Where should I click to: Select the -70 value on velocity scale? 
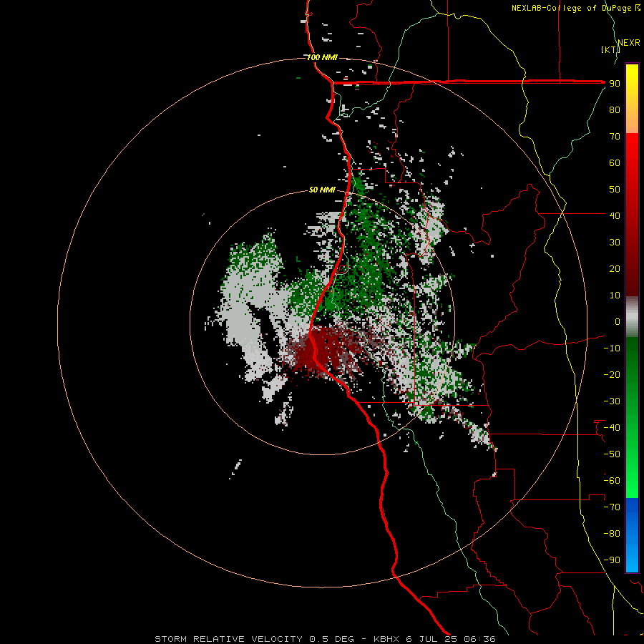[x=612, y=507]
